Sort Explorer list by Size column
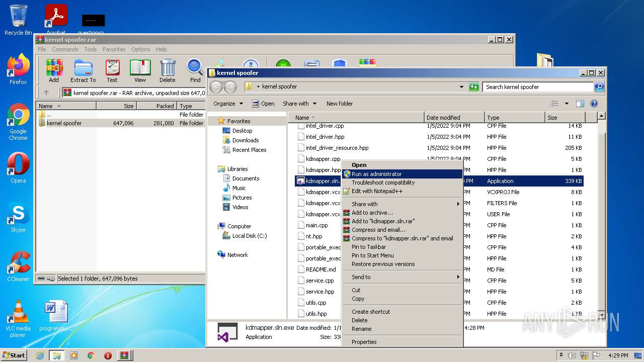 point(565,118)
